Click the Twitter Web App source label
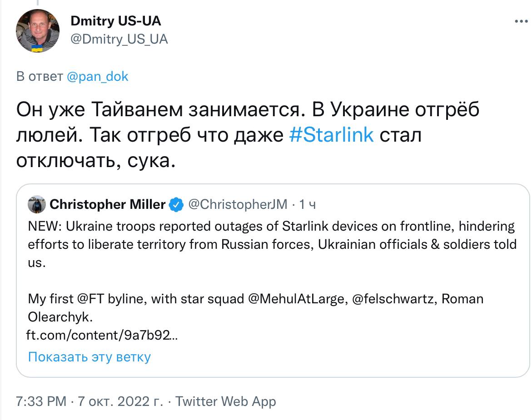 [x=225, y=401]
